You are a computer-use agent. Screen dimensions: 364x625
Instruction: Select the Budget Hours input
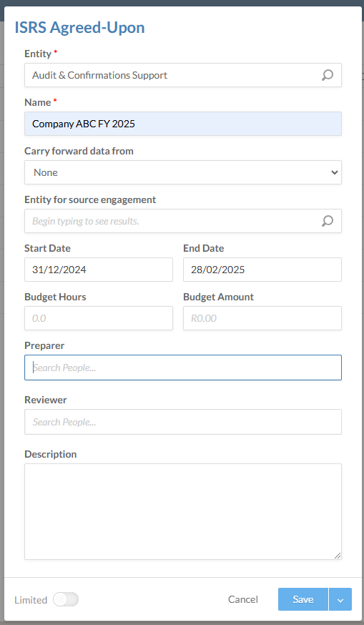coord(99,318)
